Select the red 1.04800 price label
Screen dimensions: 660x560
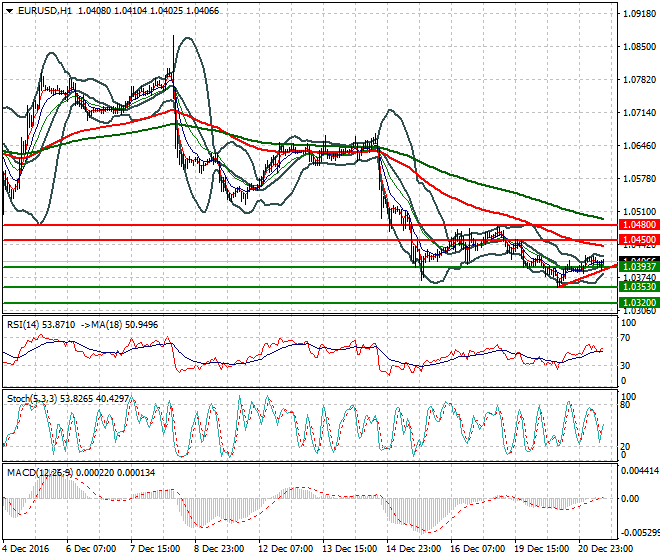[637, 226]
